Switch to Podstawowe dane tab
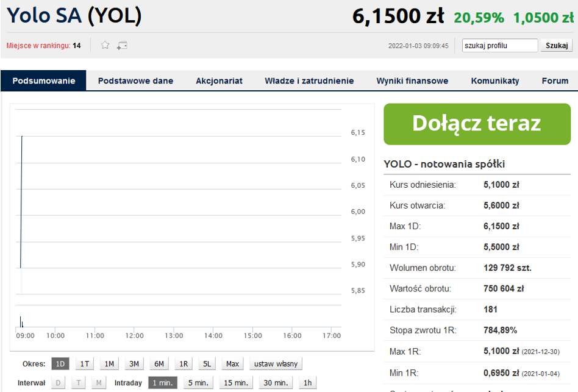The height and width of the screenshot is (392, 578). 135,80
